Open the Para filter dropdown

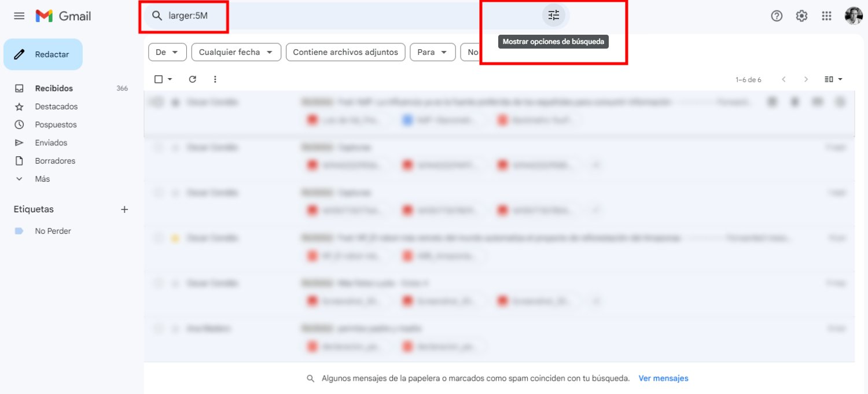(433, 52)
